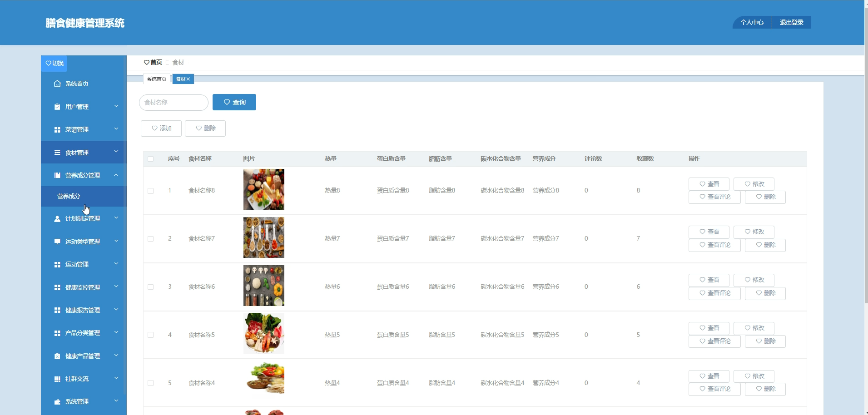This screenshot has height=415, width=868.
Task: Switch to the 系统首页 tab
Action: click(157, 79)
